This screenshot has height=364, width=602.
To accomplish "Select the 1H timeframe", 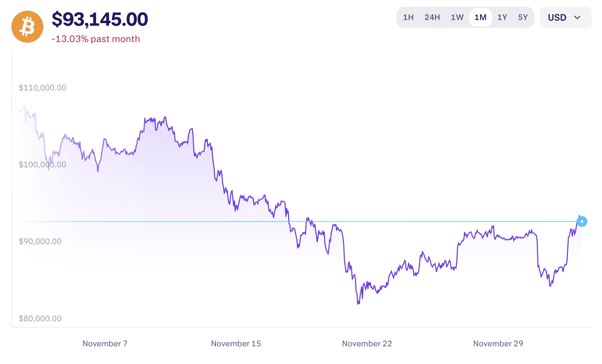I will pos(408,17).
